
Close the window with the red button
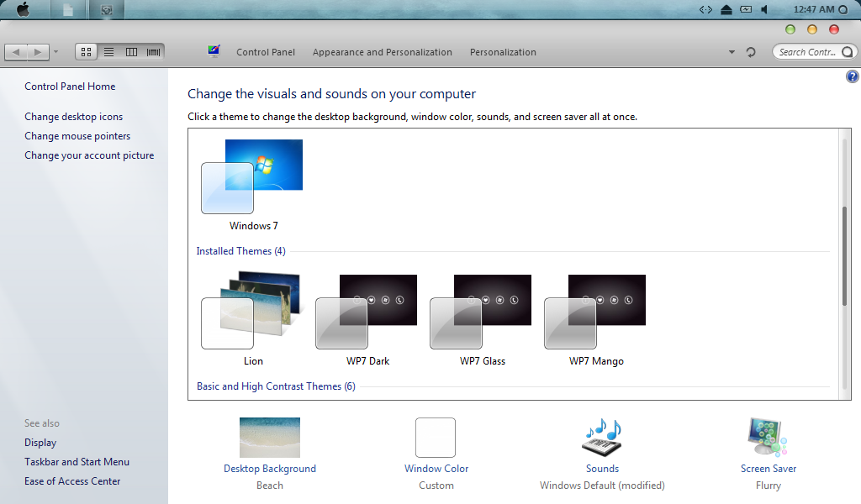click(834, 29)
